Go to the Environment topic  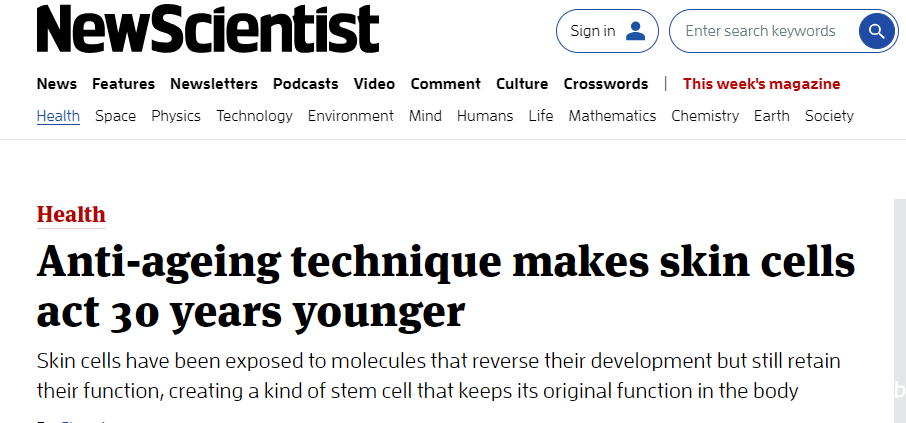[x=350, y=116]
